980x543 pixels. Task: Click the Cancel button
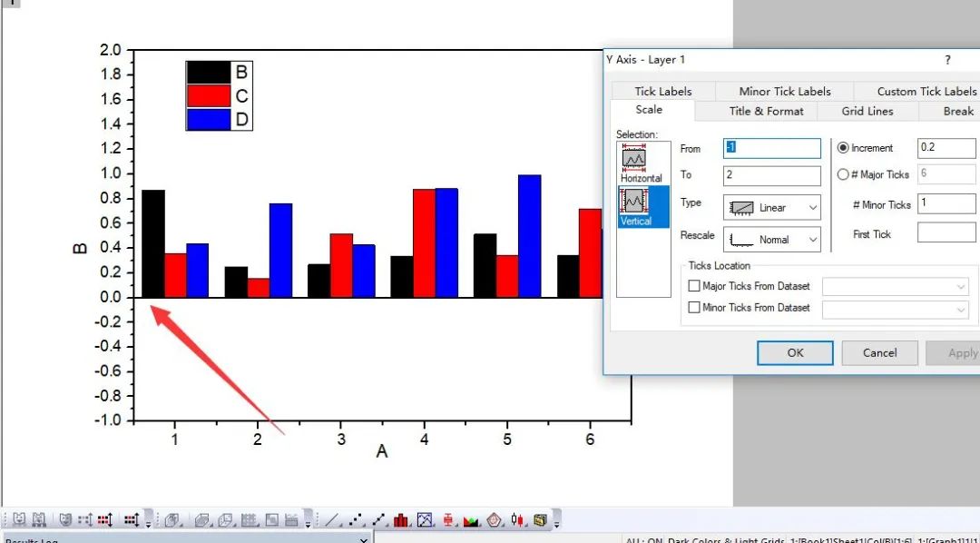coord(880,353)
